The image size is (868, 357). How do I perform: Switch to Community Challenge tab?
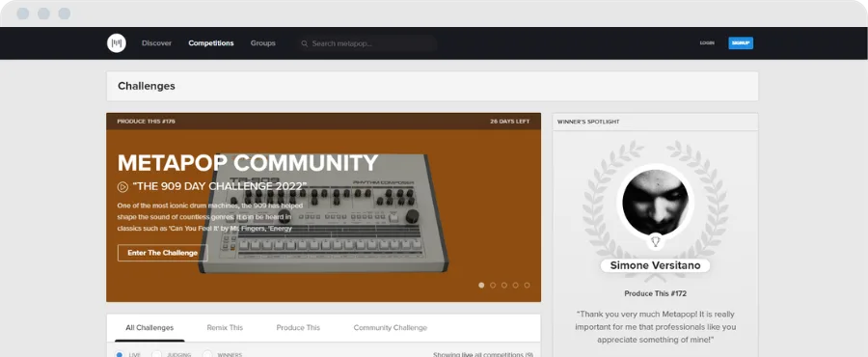pyautogui.click(x=391, y=328)
